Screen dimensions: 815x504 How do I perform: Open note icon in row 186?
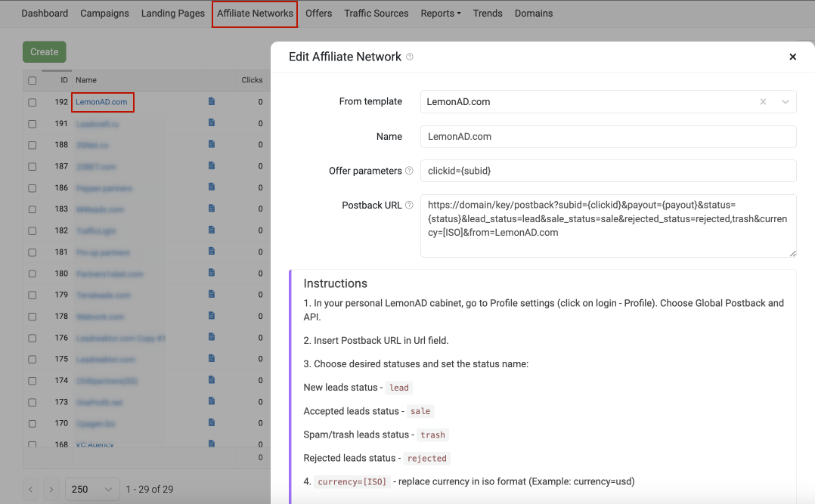pos(212,187)
